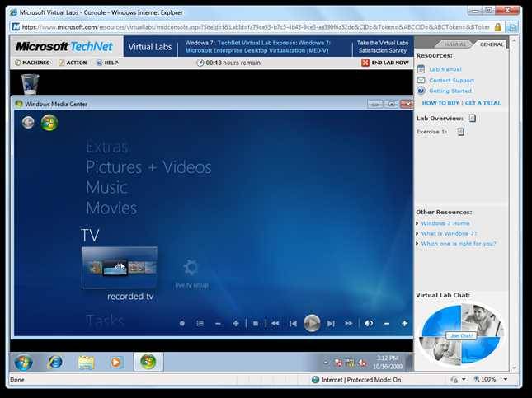This screenshot has height=398, width=532.
Task: Click the Media Center green start logo
Action: pyautogui.click(x=49, y=123)
